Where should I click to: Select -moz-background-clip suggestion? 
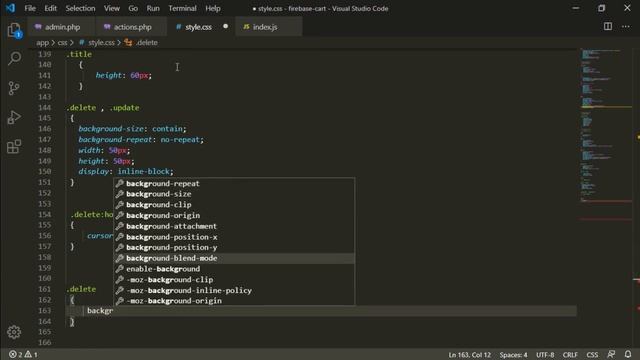point(234,280)
